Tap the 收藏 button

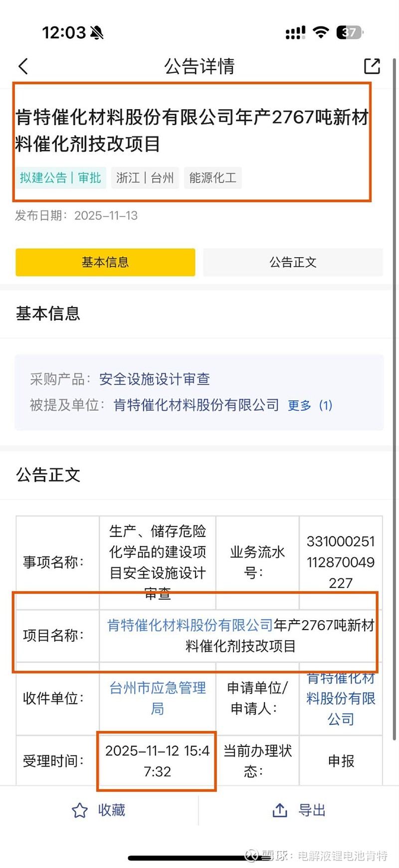point(111,810)
